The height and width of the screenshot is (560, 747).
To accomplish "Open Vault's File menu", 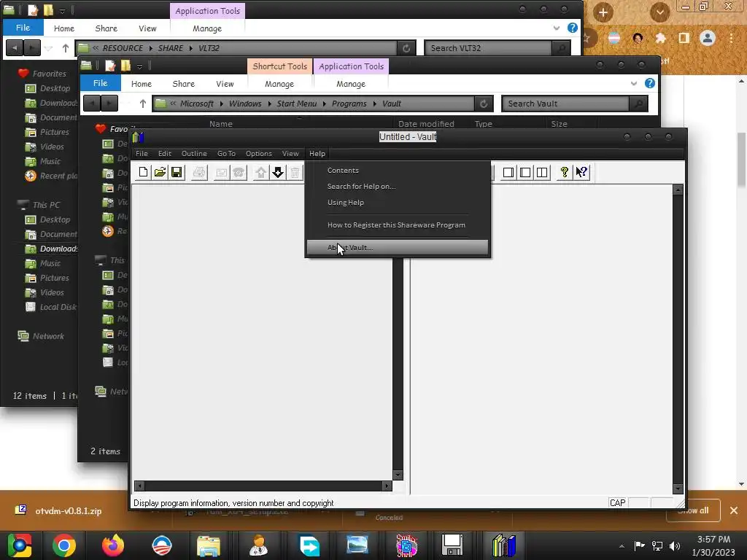I will pyautogui.click(x=142, y=153).
